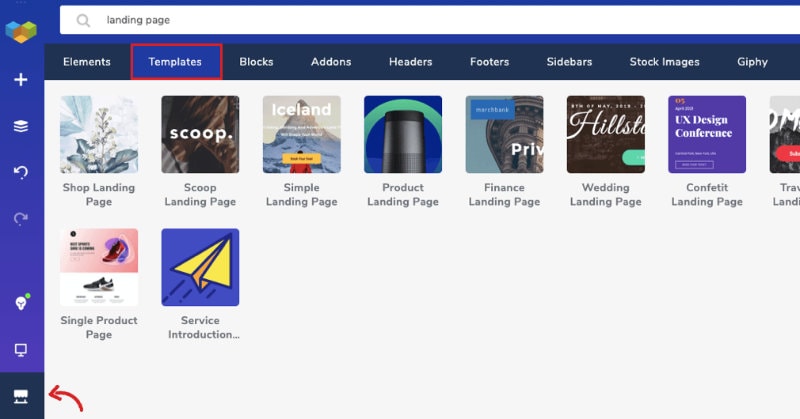Click the search magnifier icon

click(83, 20)
